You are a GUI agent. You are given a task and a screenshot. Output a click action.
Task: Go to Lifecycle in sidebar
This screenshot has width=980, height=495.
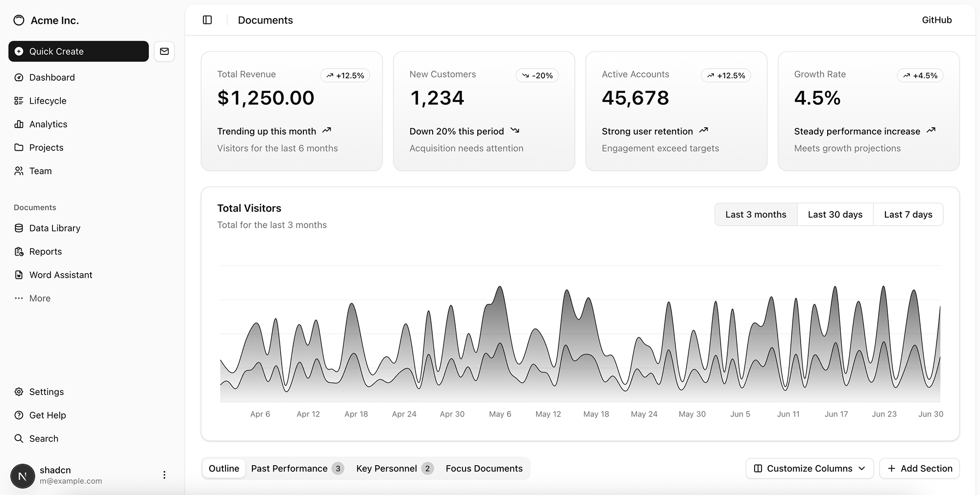48,101
